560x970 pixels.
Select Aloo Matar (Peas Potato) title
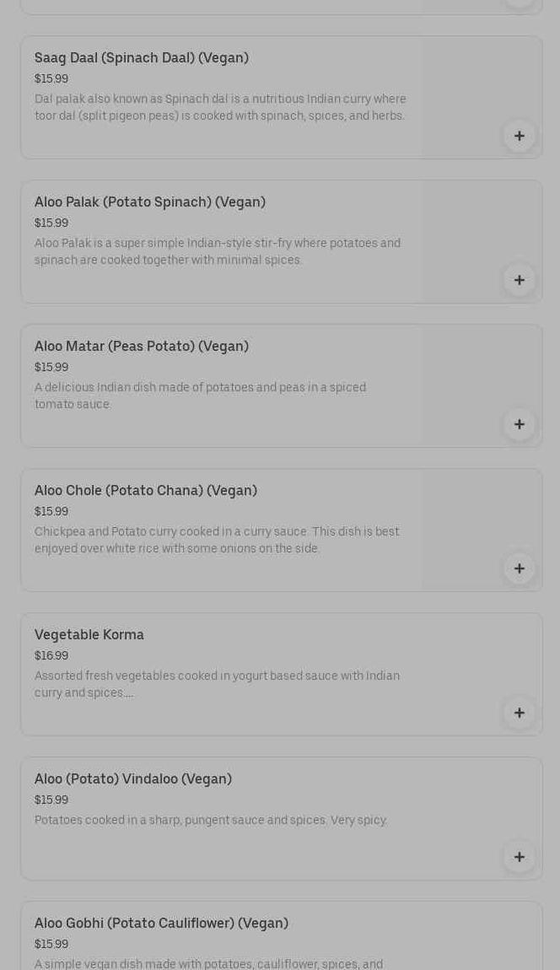point(142,347)
